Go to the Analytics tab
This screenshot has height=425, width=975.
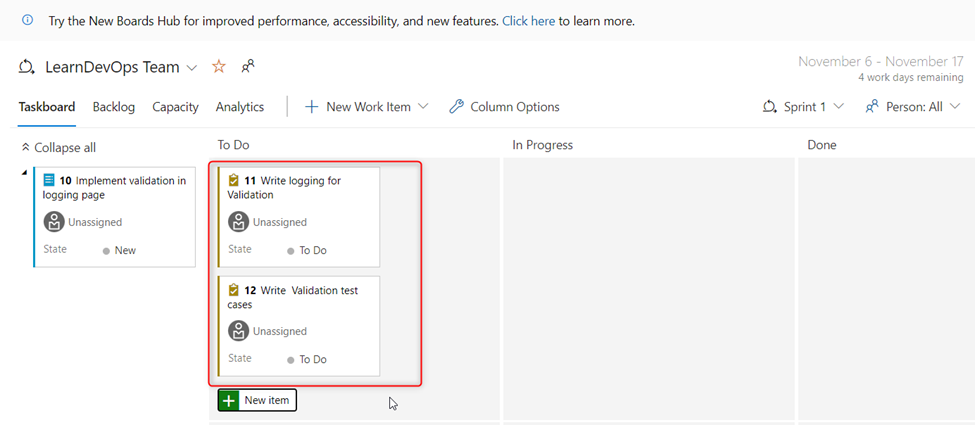240,107
